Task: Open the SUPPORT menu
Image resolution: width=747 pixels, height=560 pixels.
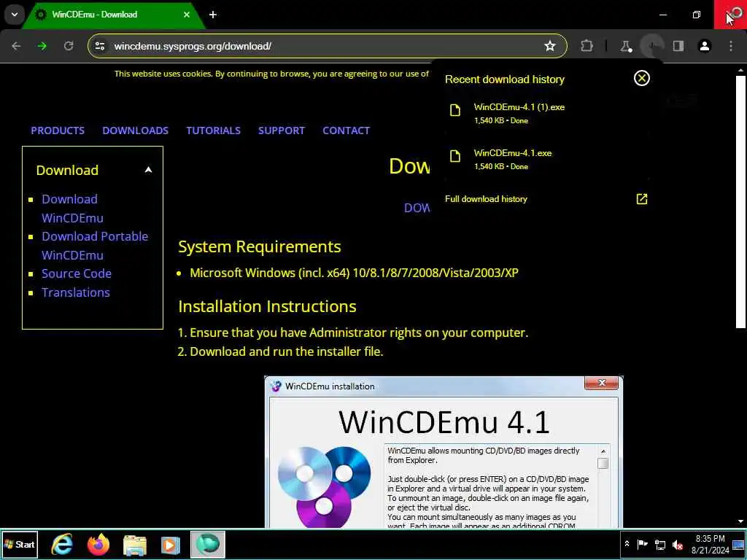Action: pos(282,131)
